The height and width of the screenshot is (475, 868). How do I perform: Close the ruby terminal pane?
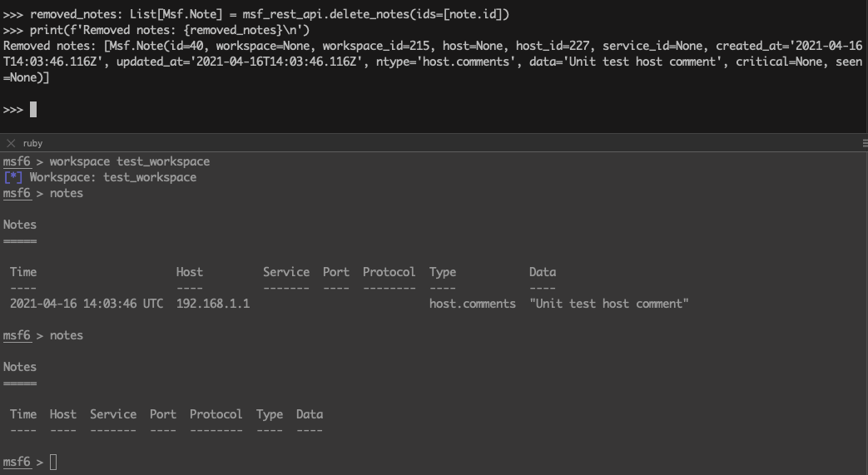pos(11,143)
